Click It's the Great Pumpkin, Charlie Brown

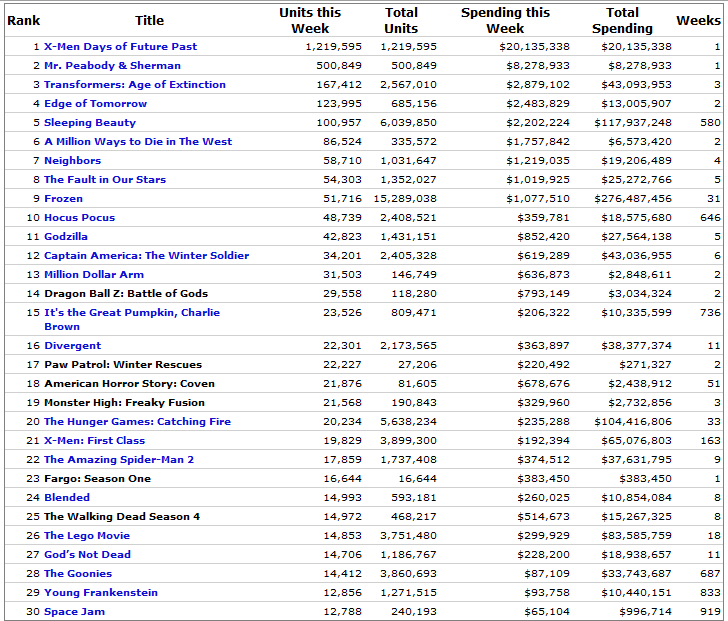pyautogui.click(x=131, y=313)
